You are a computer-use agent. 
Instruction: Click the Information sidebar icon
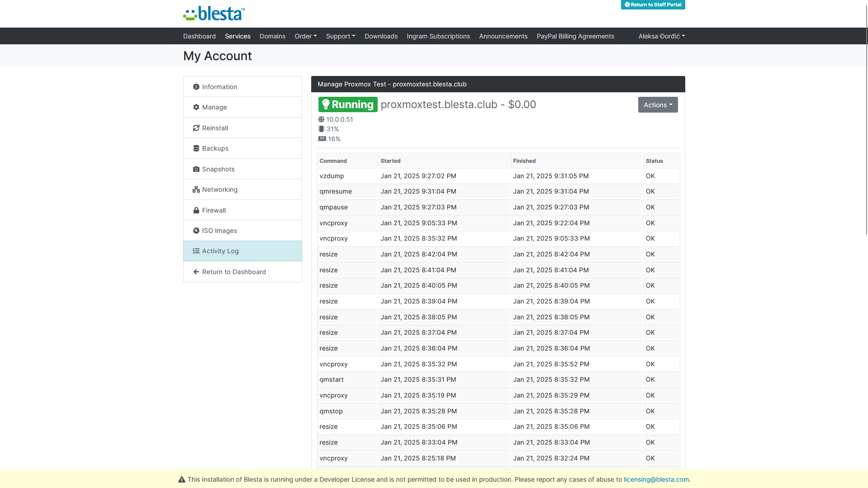(x=196, y=87)
